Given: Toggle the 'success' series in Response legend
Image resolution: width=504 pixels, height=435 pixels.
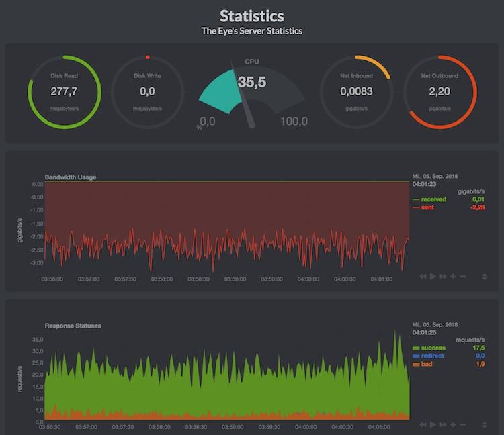Looking at the screenshot, I should (433, 348).
